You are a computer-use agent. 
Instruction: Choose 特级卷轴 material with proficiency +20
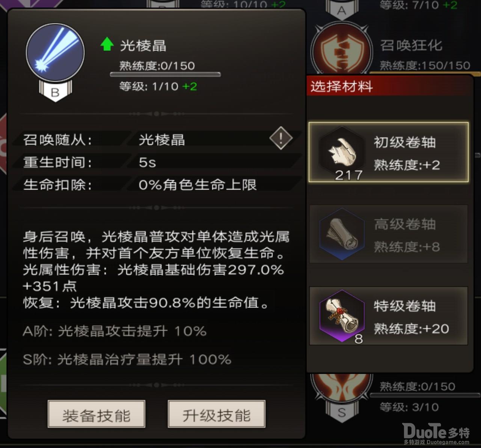pos(389,316)
